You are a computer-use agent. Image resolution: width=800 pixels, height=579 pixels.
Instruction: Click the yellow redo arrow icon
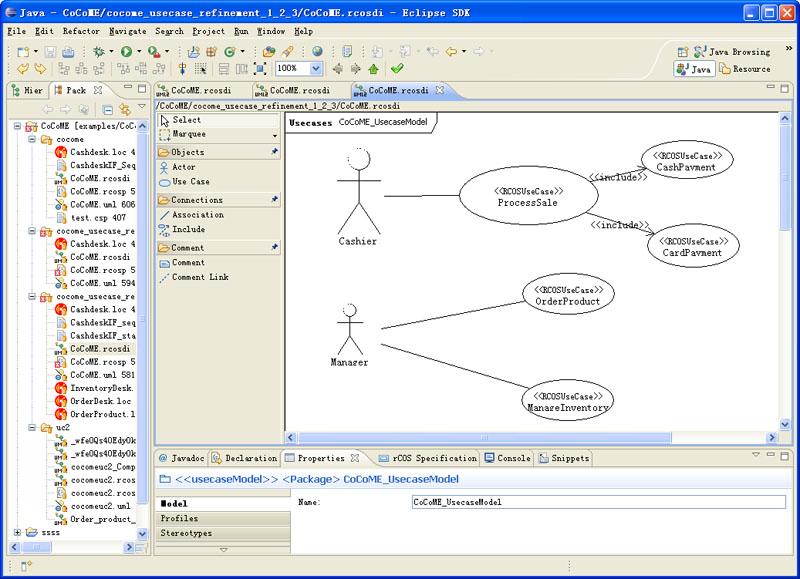click(x=40, y=69)
